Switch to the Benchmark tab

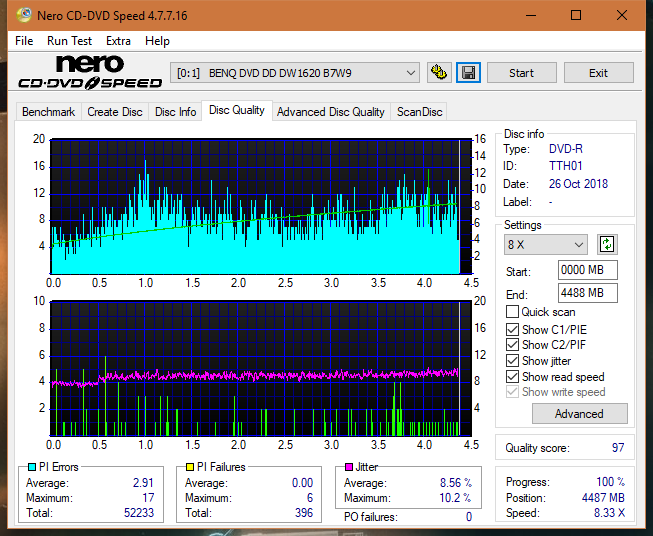pyautogui.click(x=49, y=112)
